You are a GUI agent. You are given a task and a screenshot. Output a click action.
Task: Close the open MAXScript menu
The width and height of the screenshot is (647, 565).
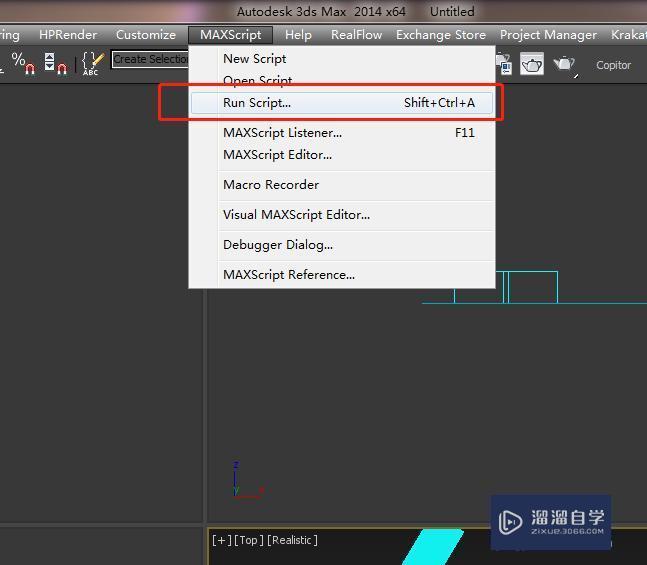point(231,35)
